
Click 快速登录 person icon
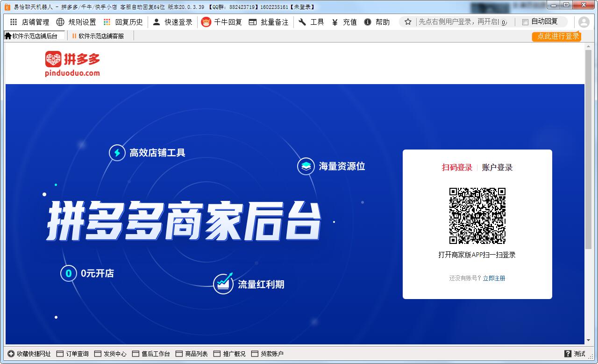(x=157, y=22)
